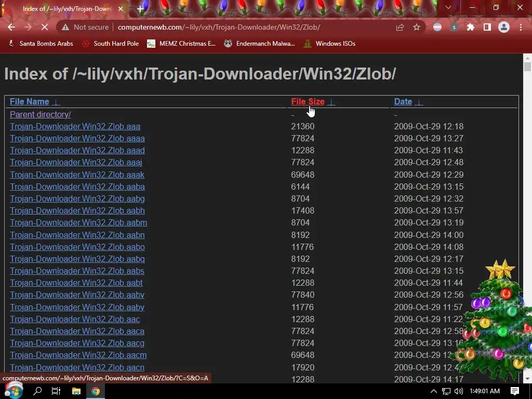The height and width of the screenshot is (399, 532).
Task: Click the address bar URL
Action: (219, 27)
